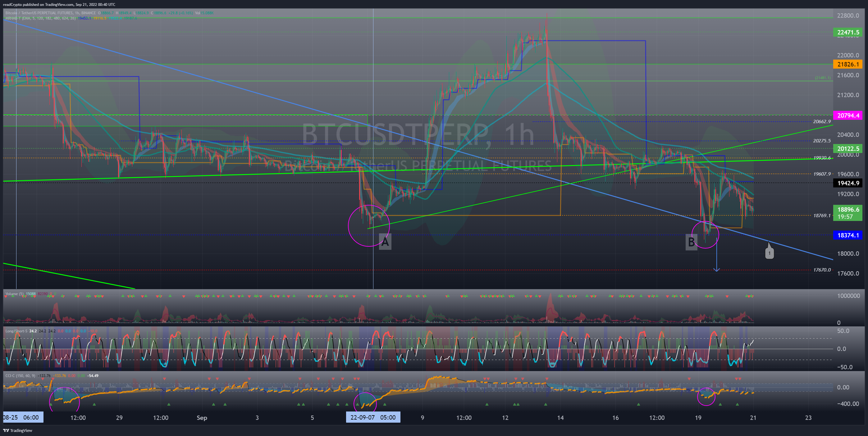
Task: Click the orange 21826.1 price label
Action: pyautogui.click(x=848, y=64)
